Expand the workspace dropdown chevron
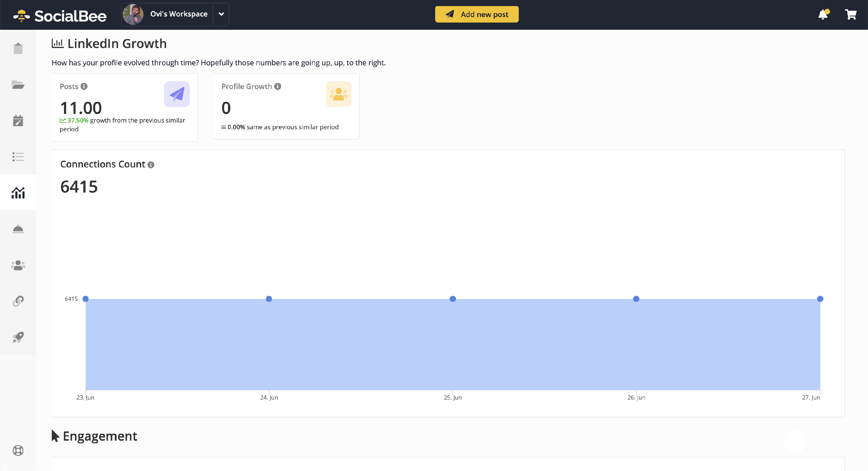Viewport: 868px width, 471px height. (x=221, y=14)
